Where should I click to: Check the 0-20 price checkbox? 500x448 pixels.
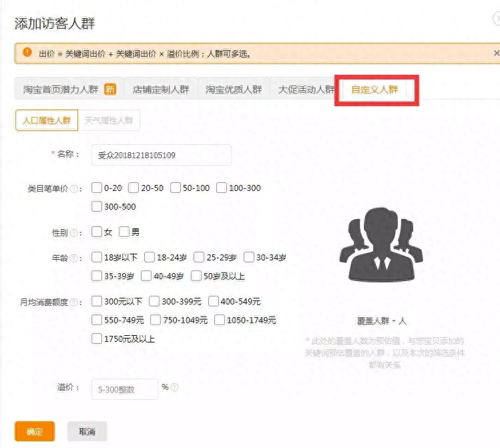coord(97,188)
